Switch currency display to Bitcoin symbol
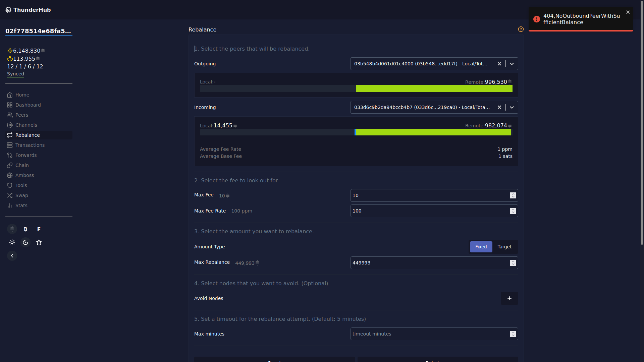Viewport: 644px width, 362px height. [x=25, y=229]
